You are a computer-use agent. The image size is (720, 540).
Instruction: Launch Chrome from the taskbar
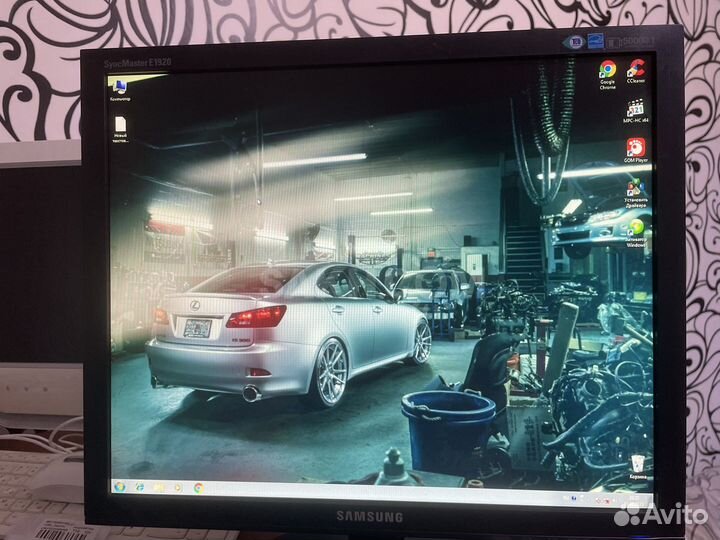[198, 488]
